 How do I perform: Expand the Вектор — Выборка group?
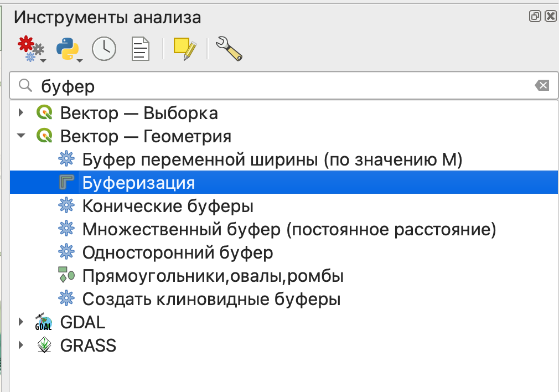pos(22,113)
